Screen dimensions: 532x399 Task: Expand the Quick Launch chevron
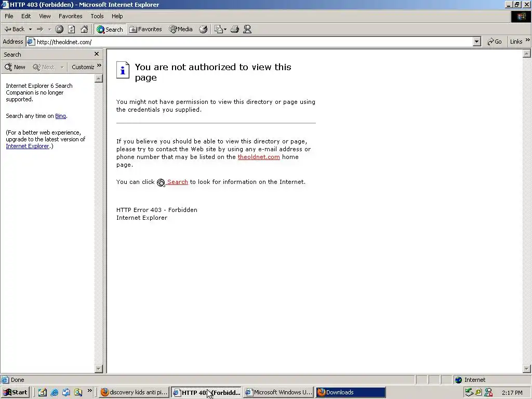point(89,391)
